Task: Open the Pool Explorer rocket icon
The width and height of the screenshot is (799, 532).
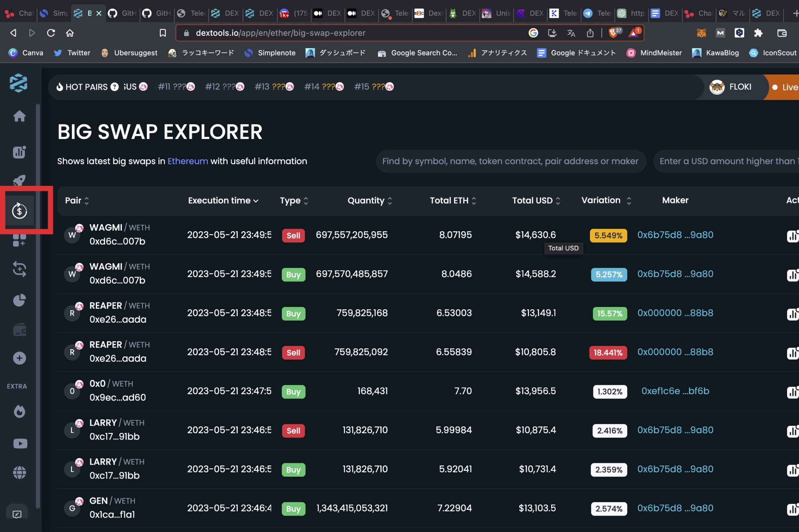Action: [x=19, y=180]
